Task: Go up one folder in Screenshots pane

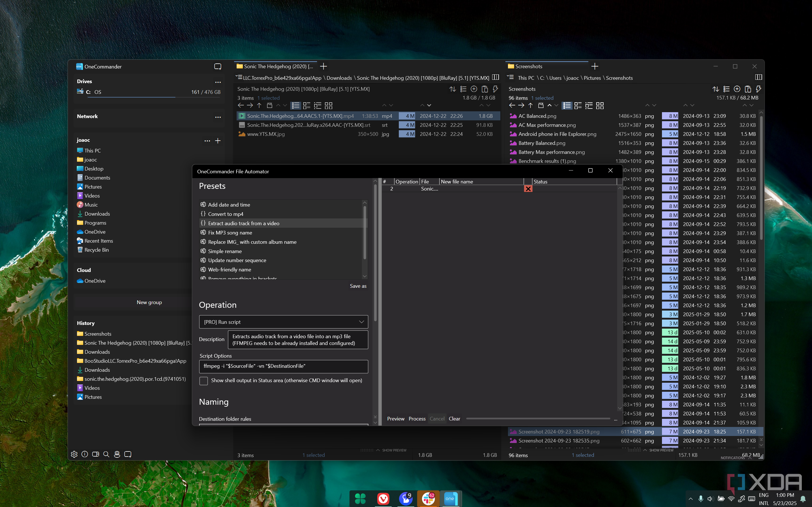Action: click(x=531, y=106)
